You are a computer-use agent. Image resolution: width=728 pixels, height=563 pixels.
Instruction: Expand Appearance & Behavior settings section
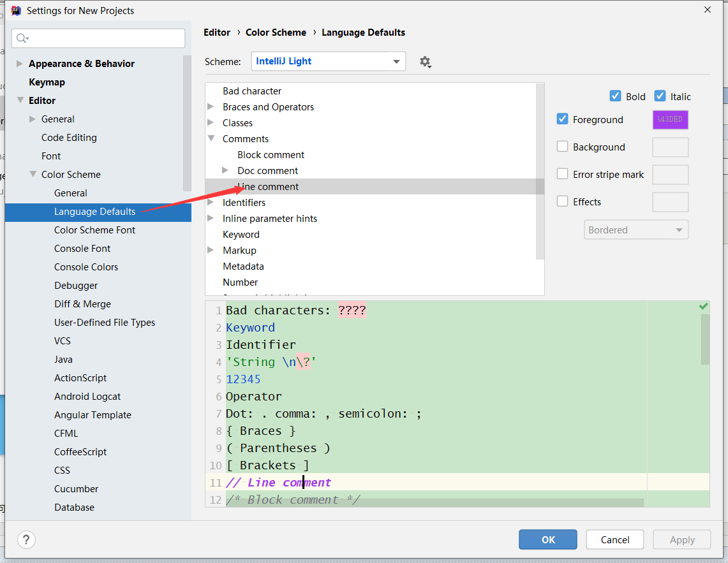point(20,64)
